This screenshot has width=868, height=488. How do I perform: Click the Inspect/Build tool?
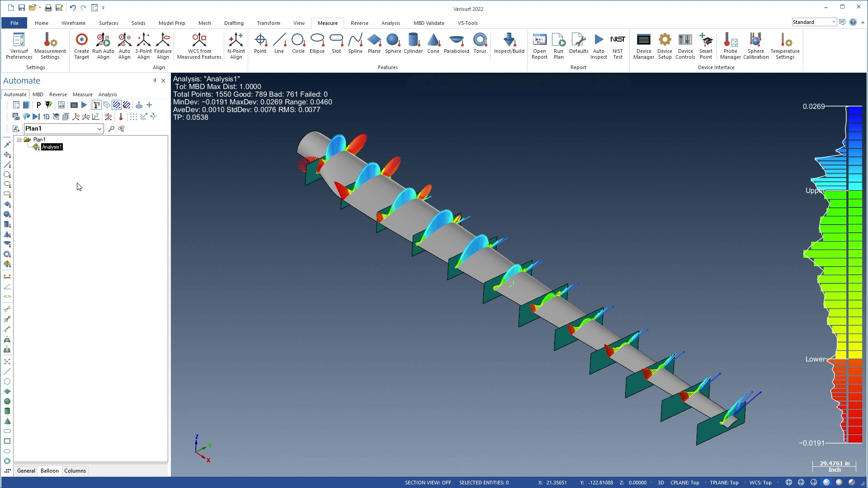tap(509, 43)
